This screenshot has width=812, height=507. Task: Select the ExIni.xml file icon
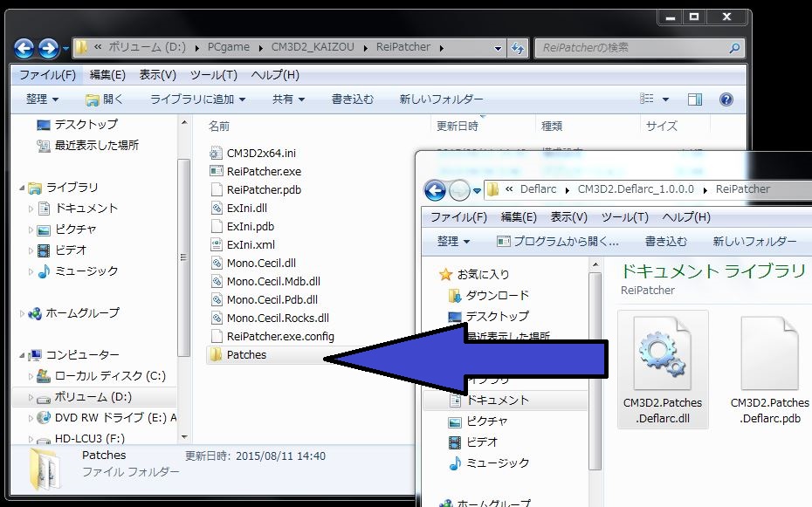coord(216,244)
